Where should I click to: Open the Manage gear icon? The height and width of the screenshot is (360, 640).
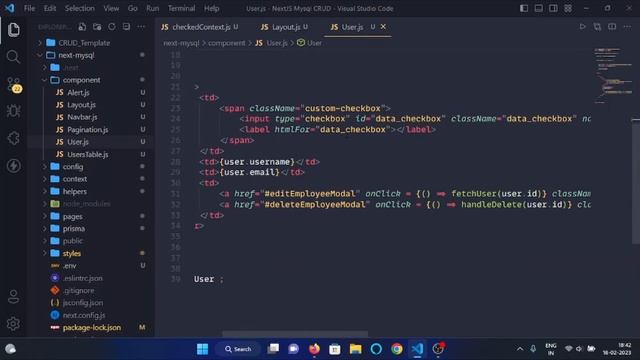tap(13, 324)
